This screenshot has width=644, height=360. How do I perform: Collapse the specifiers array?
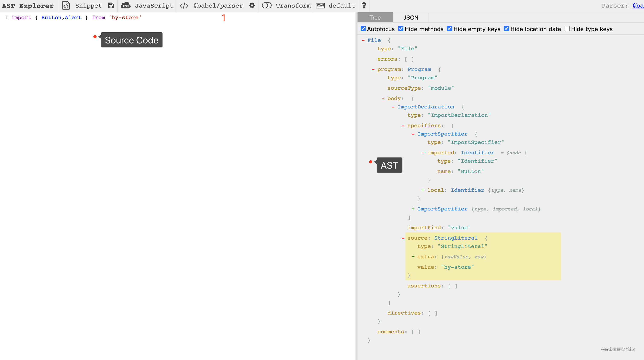point(403,126)
